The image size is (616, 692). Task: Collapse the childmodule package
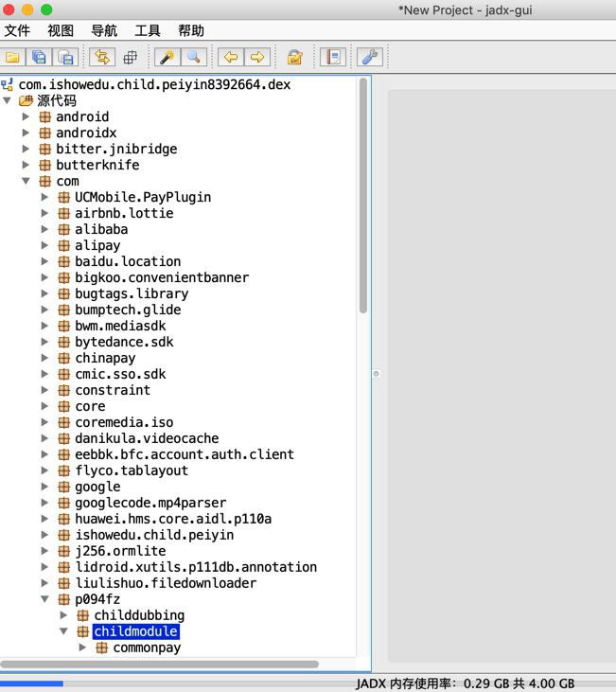coord(64,631)
